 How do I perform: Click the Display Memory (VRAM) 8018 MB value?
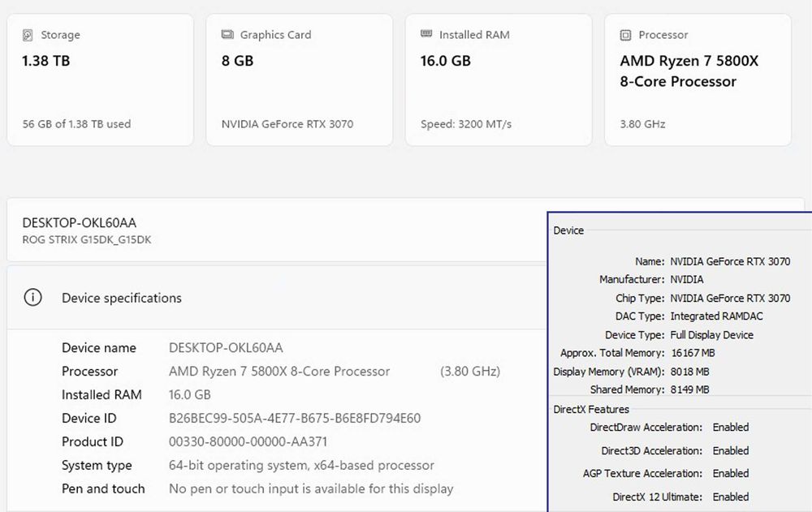point(689,372)
